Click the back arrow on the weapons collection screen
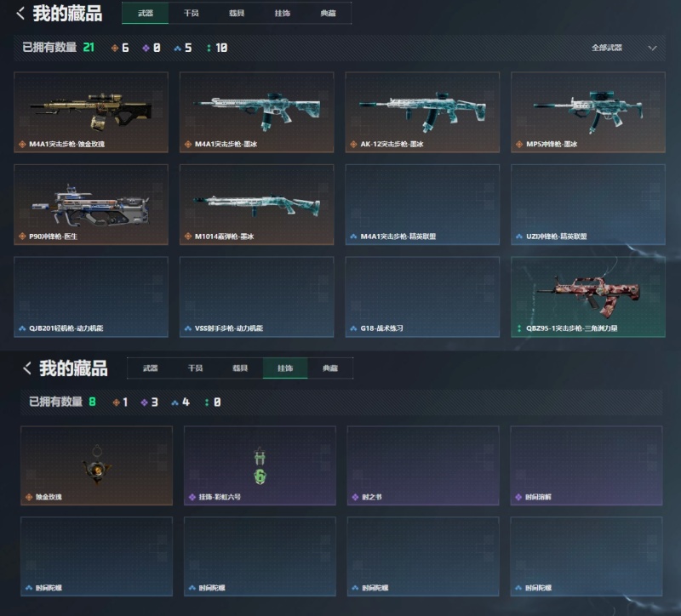The image size is (681, 616). (x=20, y=13)
